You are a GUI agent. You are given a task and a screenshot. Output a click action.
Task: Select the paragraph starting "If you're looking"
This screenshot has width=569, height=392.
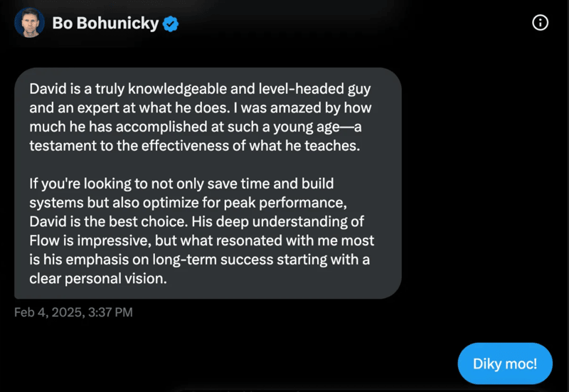[x=199, y=229]
